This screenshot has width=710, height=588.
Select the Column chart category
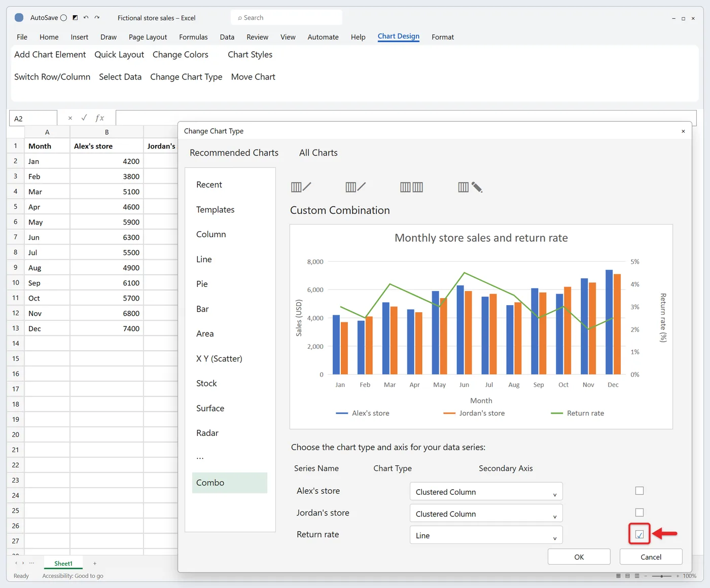(x=211, y=234)
